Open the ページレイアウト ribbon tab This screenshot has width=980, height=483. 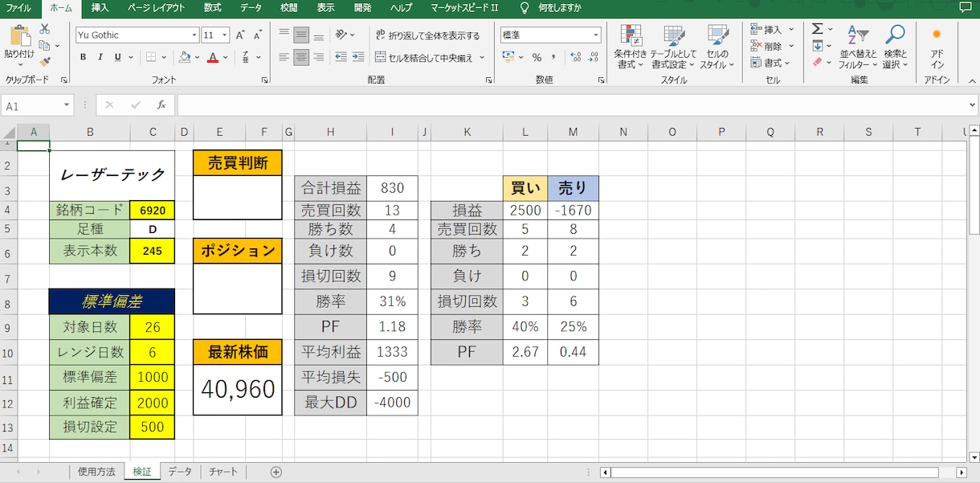click(x=157, y=8)
